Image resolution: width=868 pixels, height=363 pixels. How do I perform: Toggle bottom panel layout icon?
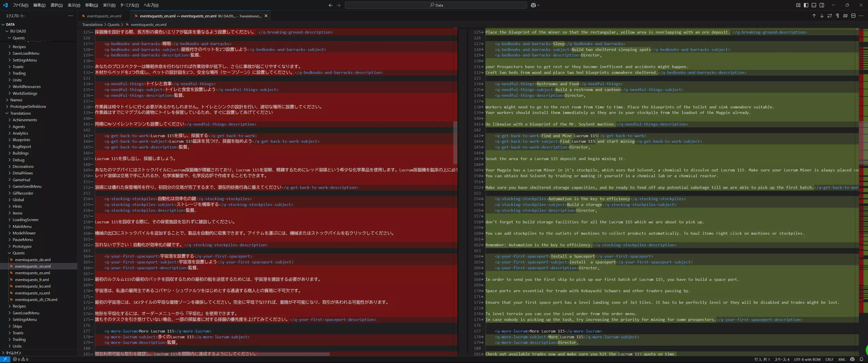point(814,5)
